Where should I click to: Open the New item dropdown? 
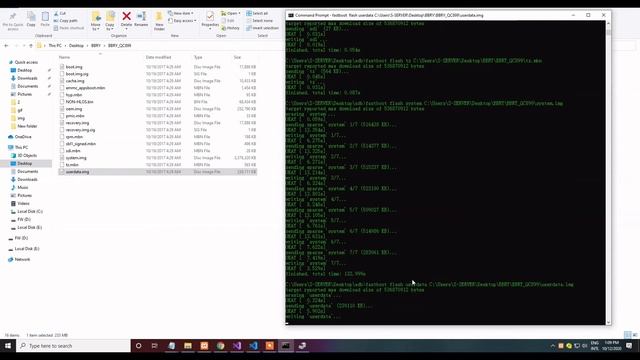pyautogui.click(x=181, y=13)
